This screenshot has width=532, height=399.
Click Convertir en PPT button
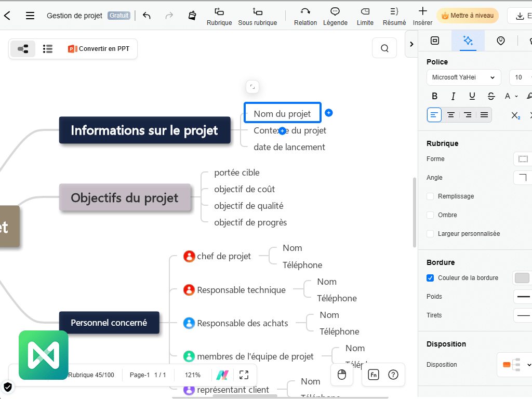99,49
